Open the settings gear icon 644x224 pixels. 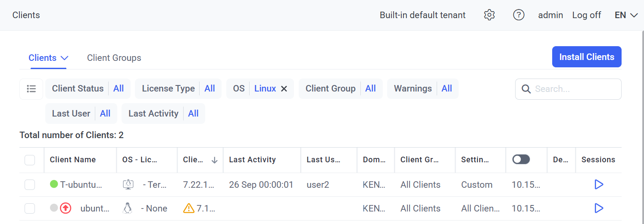(x=489, y=15)
